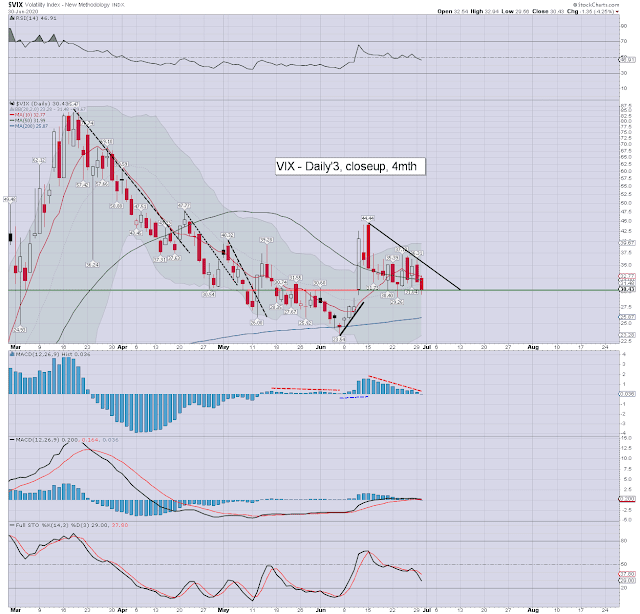Click the candlestick icon beside $VIX (Daily)

[12, 104]
